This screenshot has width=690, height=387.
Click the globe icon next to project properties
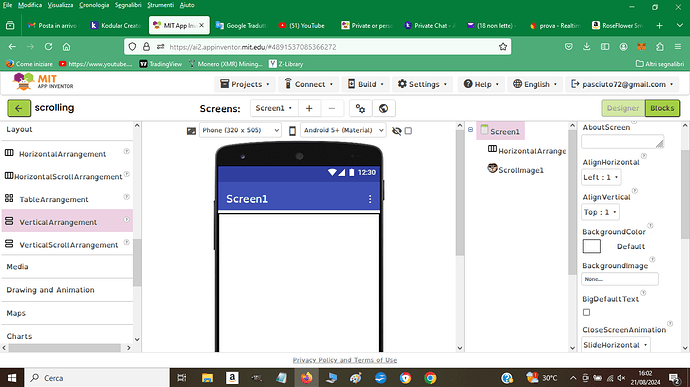click(x=383, y=108)
